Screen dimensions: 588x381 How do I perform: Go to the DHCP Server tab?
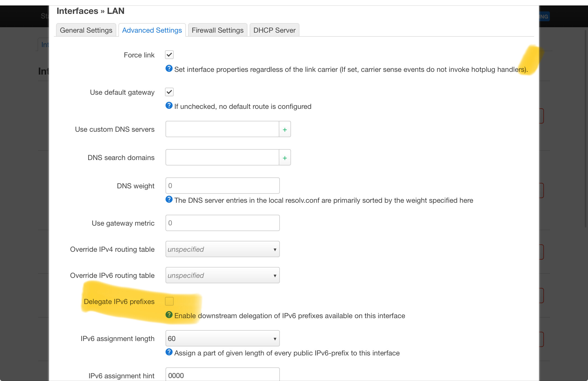coord(274,30)
